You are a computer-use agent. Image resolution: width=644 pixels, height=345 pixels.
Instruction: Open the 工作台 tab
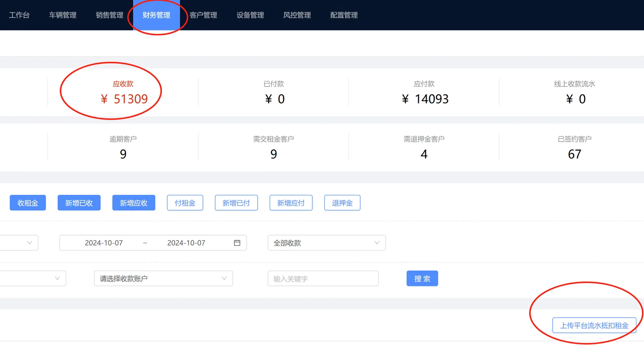pos(19,15)
